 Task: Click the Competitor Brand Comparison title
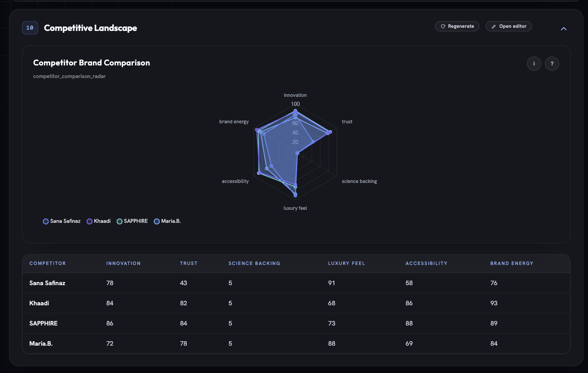pyautogui.click(x=92, y=63)
